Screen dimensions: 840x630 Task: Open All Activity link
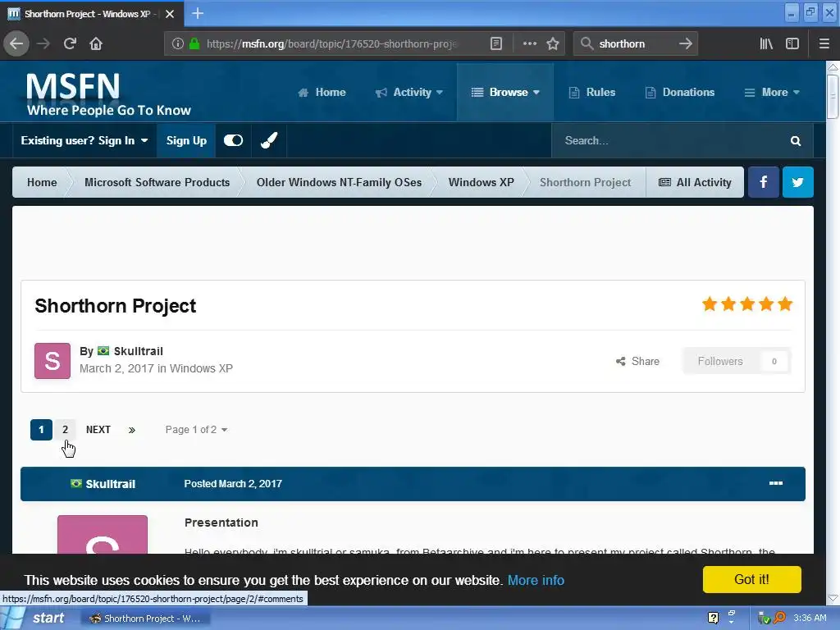click(695, 182)
